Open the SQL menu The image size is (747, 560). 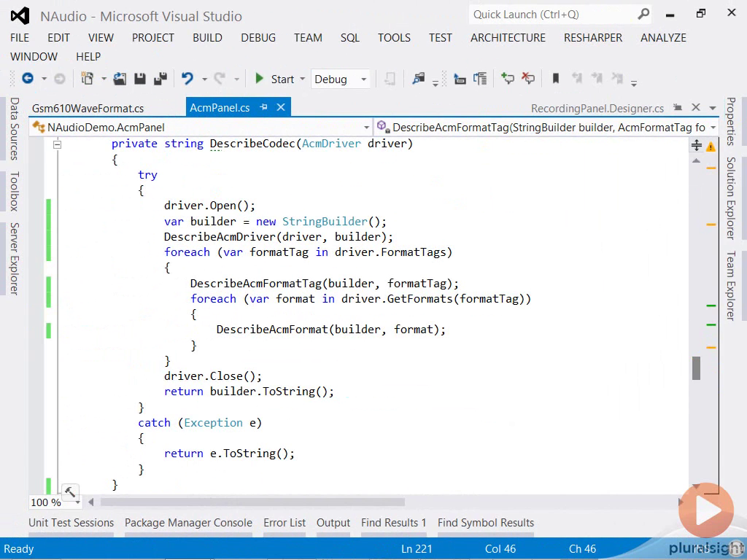point(350,38)
